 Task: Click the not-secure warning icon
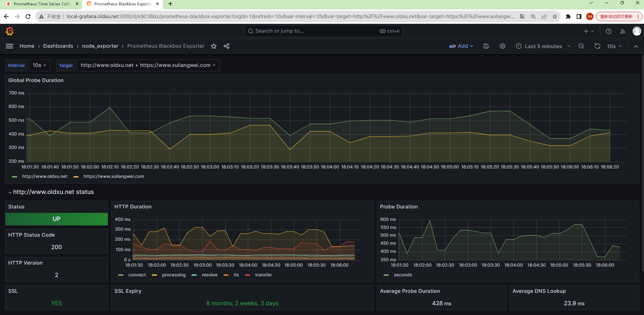(41, 16)
